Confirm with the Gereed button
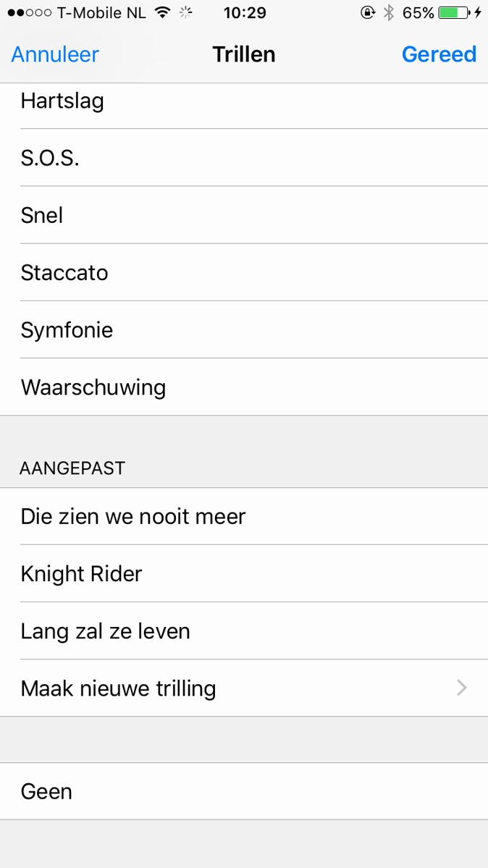Image resolution: width=488 pixels, height=868 pixels. coord(439,54)
